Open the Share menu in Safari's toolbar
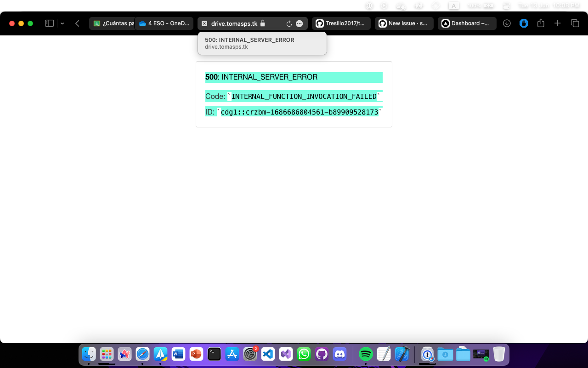Screen dimensions: 588x368 (x=541, y=23)
